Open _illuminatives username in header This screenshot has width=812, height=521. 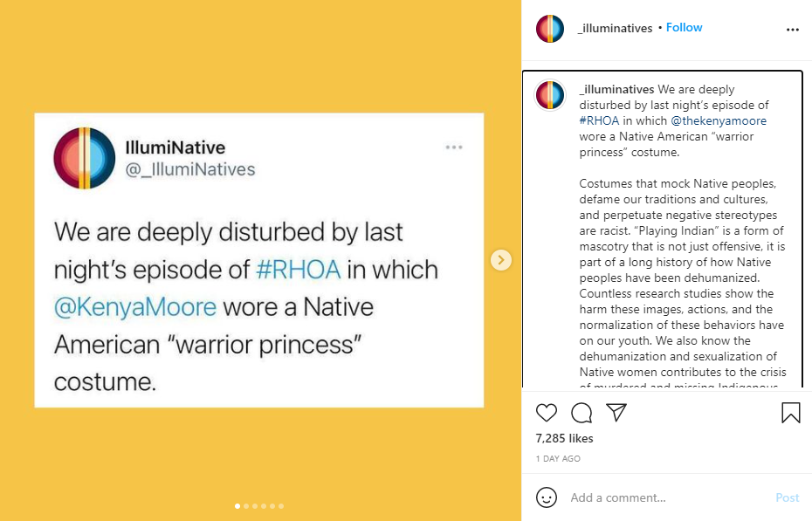coord(615,28)
